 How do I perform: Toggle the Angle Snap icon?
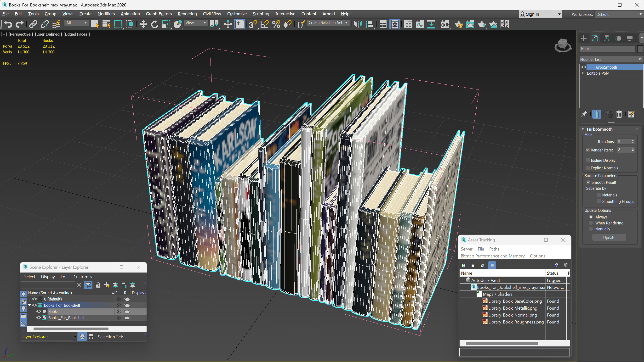[264, 24]
